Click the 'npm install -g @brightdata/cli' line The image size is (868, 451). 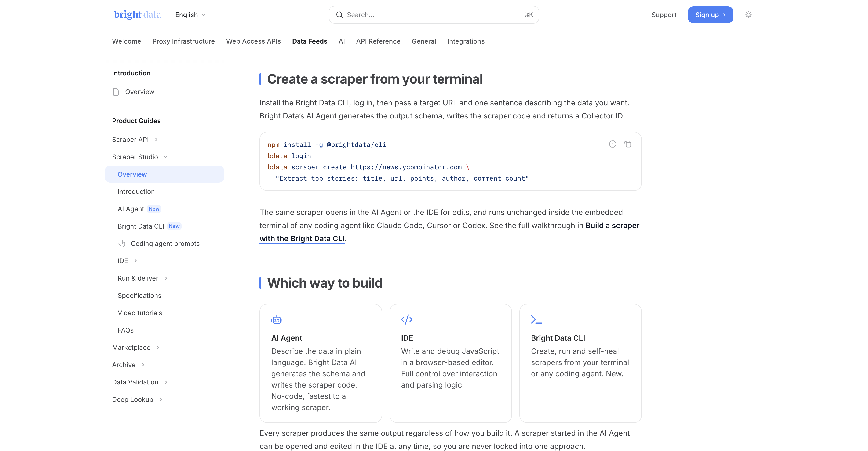point(327,144)
